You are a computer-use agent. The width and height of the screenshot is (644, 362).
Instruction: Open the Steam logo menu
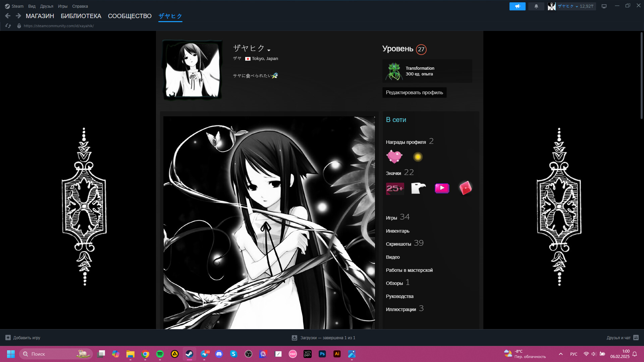click(x=14, y=6)
